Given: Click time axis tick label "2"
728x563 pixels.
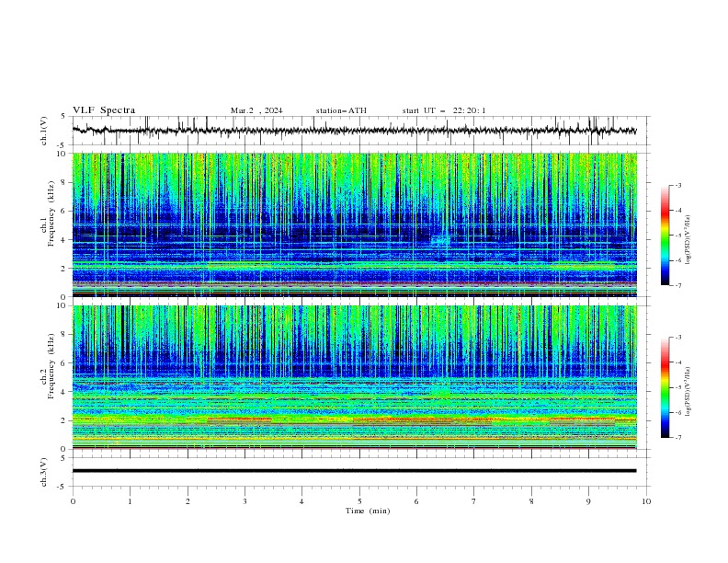Looking at the screenshot, I should tap(188, 501).
